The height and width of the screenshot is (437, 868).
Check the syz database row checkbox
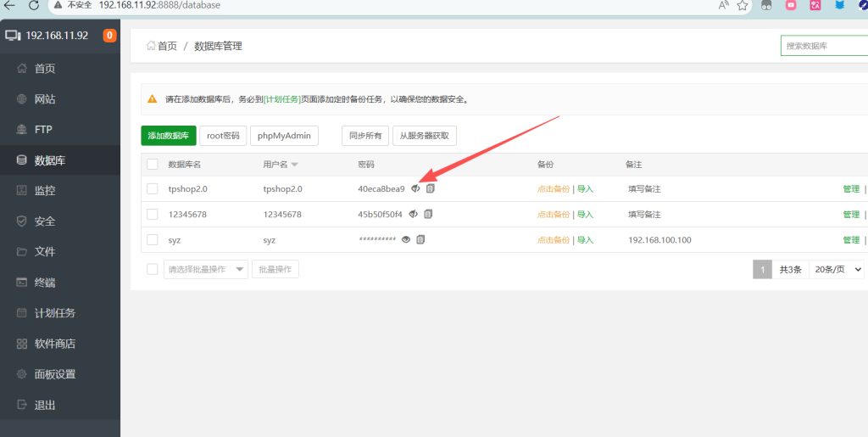pyautogui.click(x=153, y=239)
